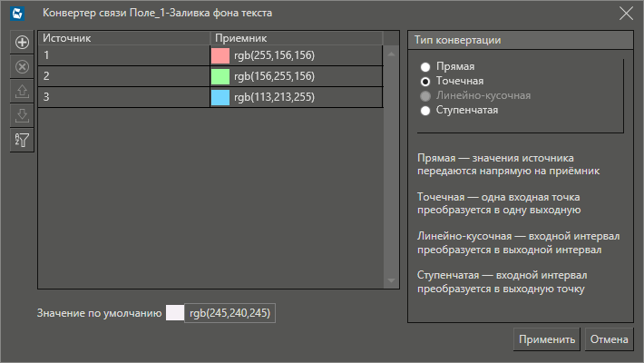Click the Источник column header
The height and width of the screenshot is (363, 644).
pos(123,38)
